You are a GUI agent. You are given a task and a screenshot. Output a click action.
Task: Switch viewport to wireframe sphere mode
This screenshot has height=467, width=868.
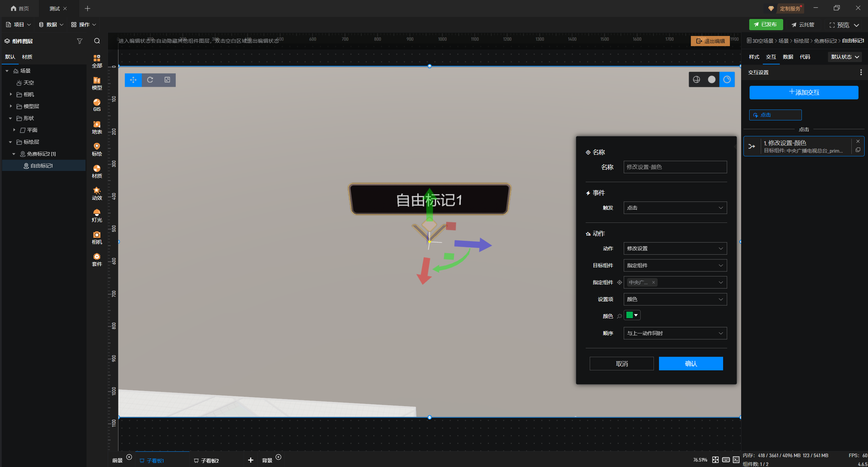696,79
